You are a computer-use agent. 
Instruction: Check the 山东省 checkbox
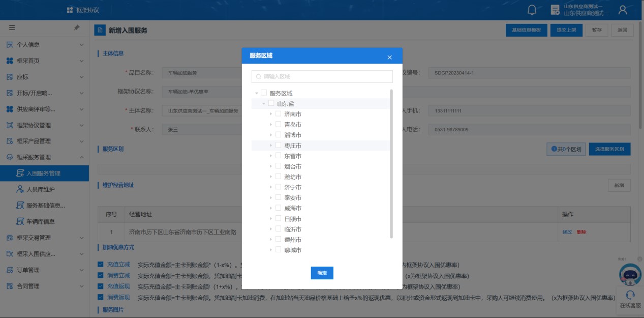click(271, 103)
